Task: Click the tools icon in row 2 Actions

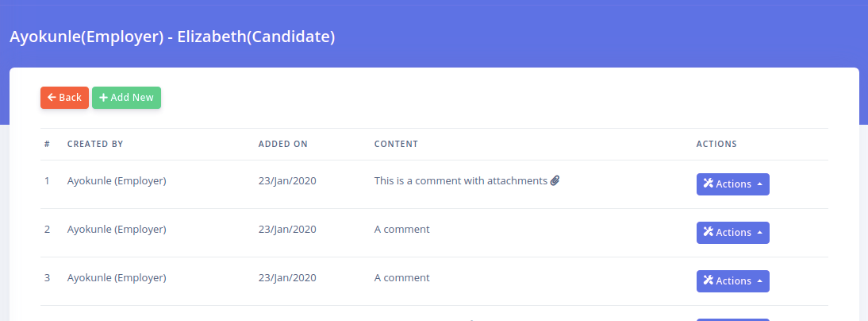Action: pos(709,232)
